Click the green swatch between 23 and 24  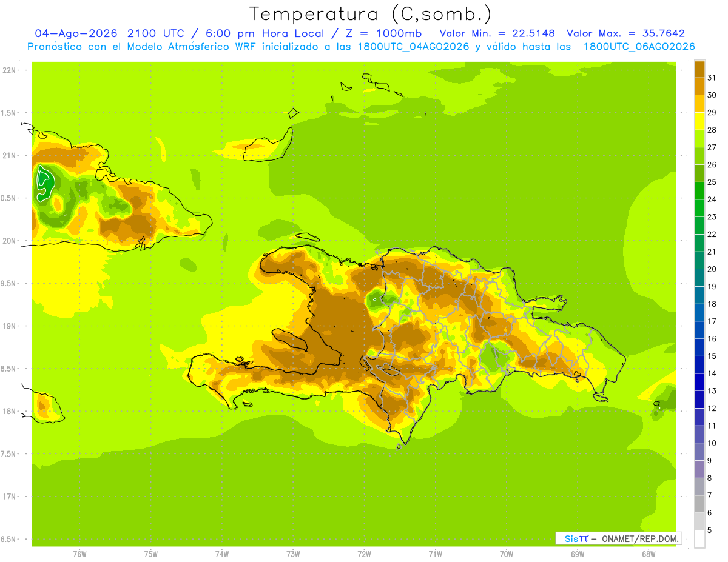pyautogui.click(x=699, y=208)
